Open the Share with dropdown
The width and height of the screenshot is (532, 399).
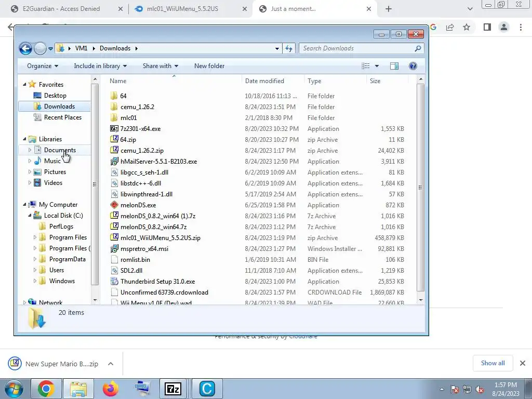[160, 66]
